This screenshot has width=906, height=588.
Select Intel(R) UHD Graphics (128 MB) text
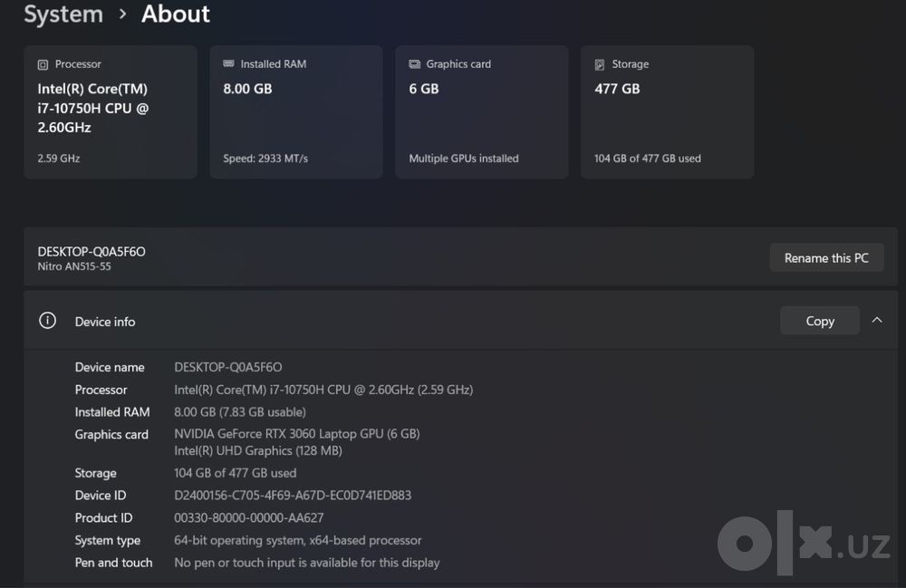pos(258,451)
